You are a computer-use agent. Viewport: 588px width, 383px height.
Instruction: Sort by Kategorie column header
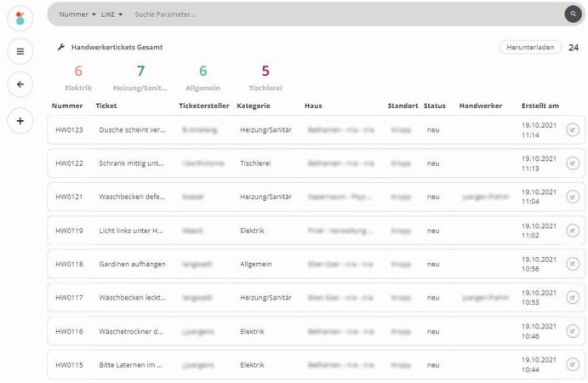click(254, 106)
